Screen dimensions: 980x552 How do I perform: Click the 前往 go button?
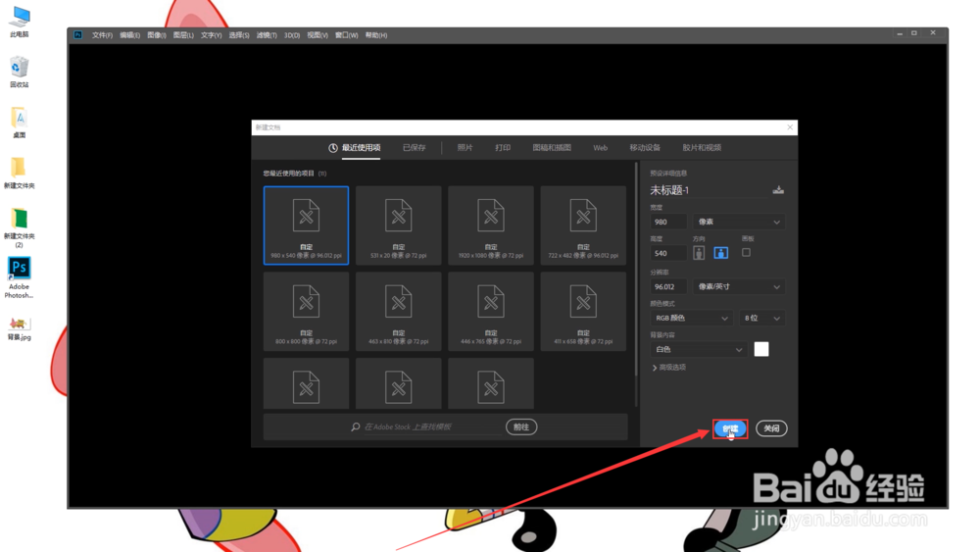[521, 427]
